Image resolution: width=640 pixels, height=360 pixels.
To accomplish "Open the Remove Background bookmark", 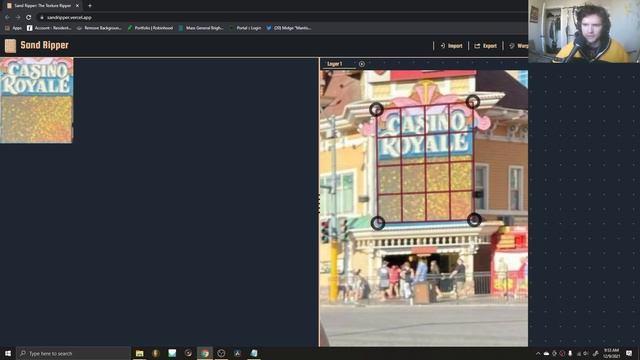I will tap(99, 28).
